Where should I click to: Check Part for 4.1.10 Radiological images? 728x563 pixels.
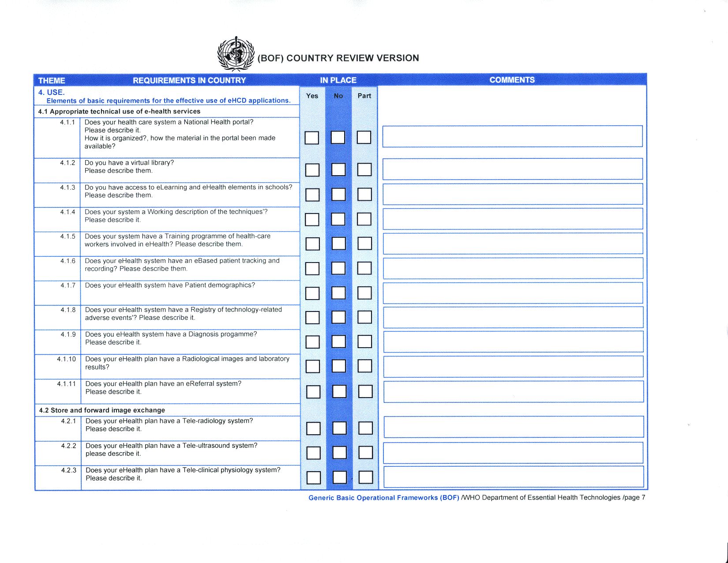[364, 366]
